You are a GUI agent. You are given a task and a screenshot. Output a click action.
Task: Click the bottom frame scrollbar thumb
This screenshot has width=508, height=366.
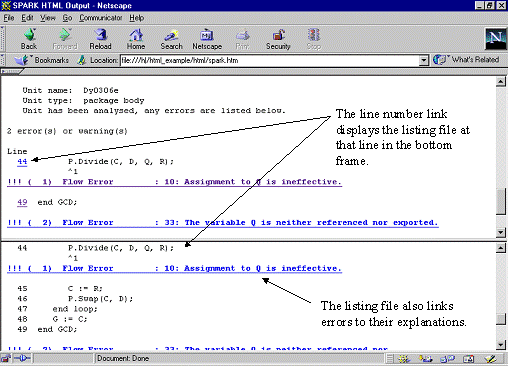point(501,319)
